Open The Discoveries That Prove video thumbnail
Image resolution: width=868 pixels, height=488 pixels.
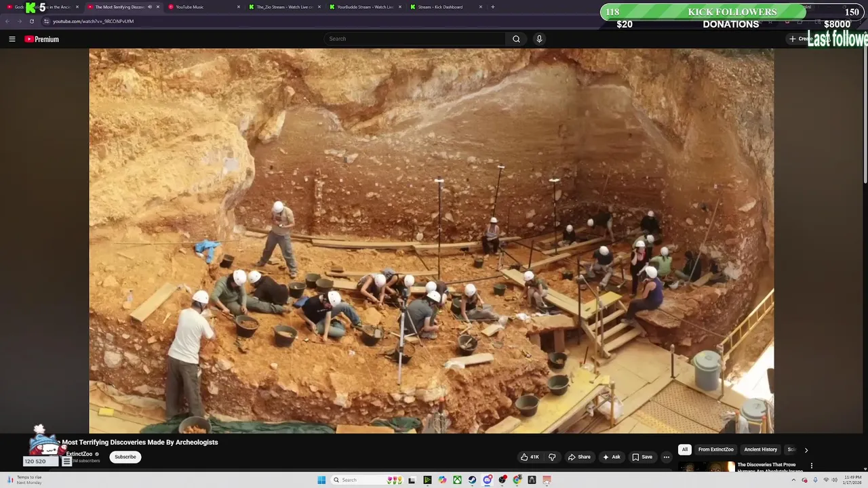(x=707, y=466)
